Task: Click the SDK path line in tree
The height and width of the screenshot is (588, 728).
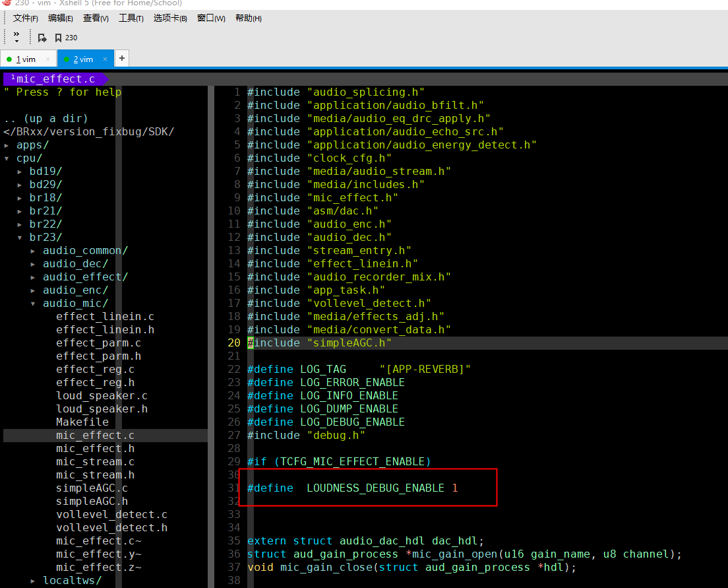Action: click(88, 132)
